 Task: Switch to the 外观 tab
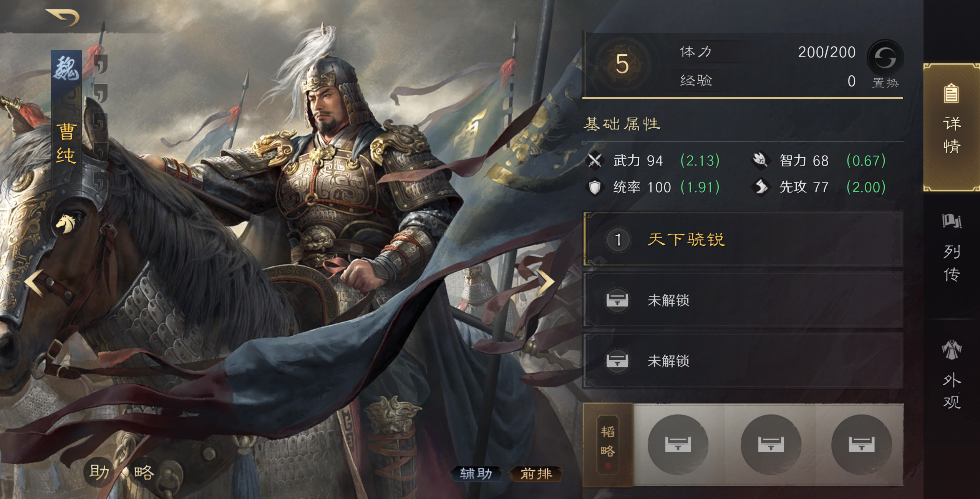pos(952,375)
